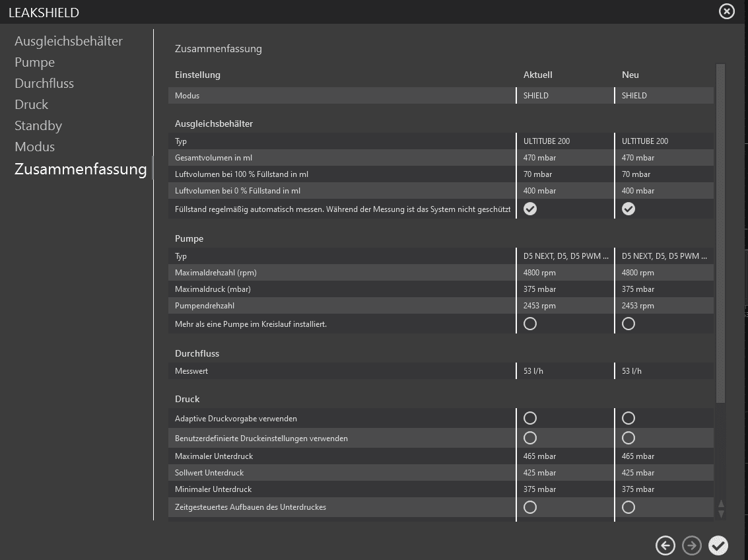Confirm settings with the checkmark icon

click(x=718, y=545)
